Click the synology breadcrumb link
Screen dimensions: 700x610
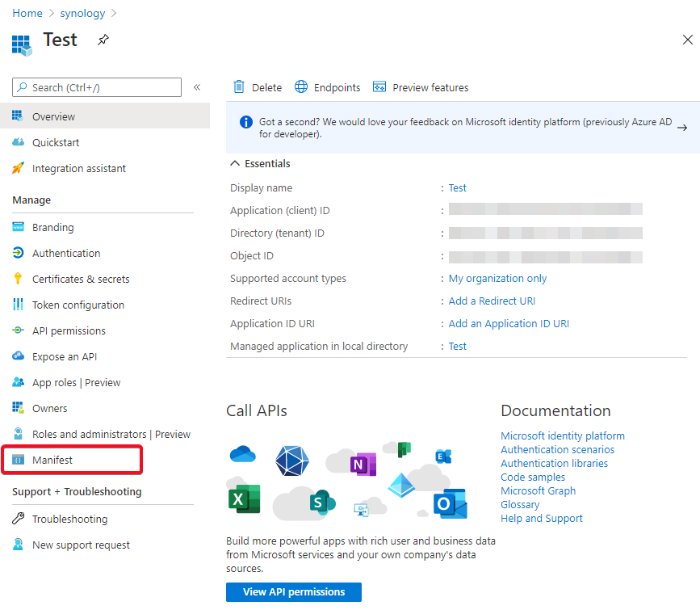coord(82,14)
